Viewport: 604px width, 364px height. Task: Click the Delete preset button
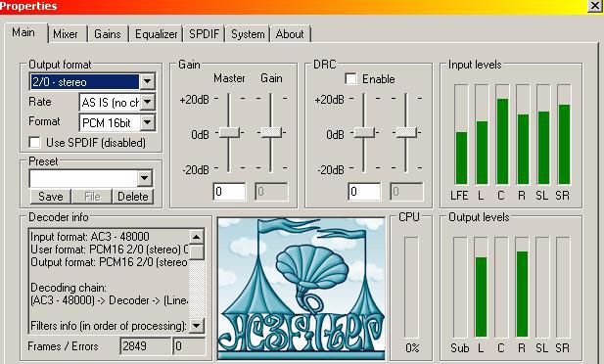(x=133, y=197)
